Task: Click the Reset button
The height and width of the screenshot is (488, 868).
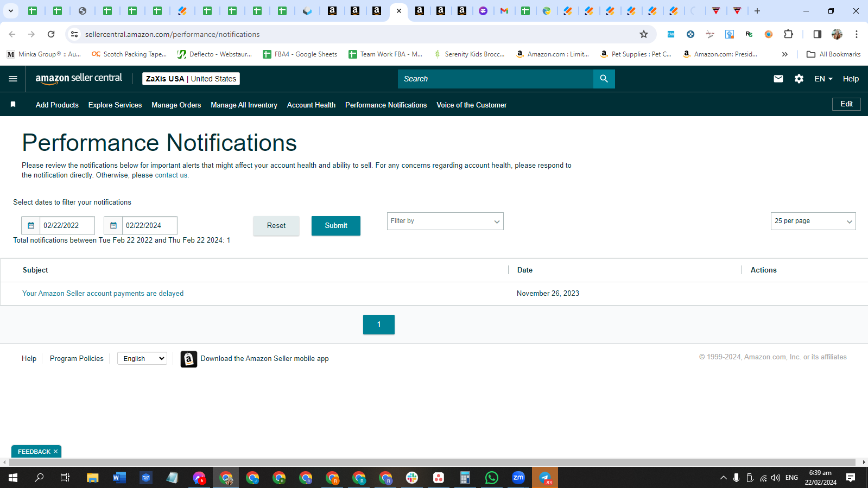Action: tap(276, 226)
